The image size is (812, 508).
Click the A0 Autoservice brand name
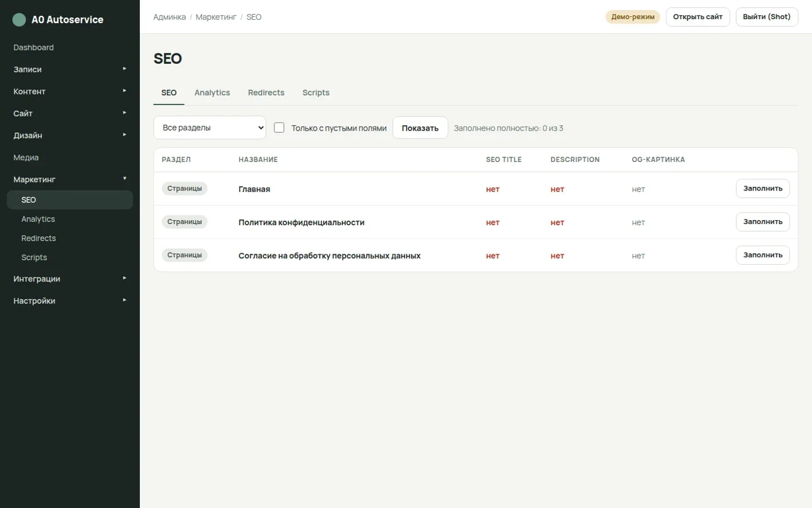pos(67,20)
